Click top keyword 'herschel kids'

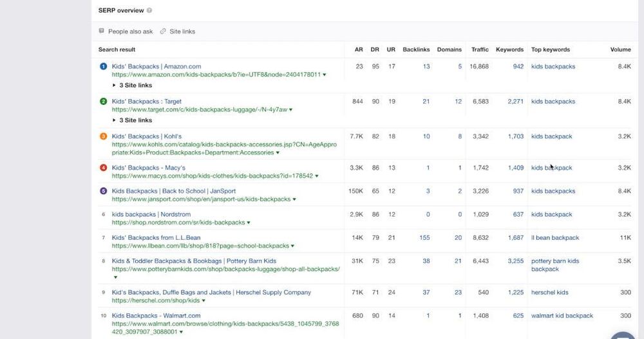coord(549,292)
